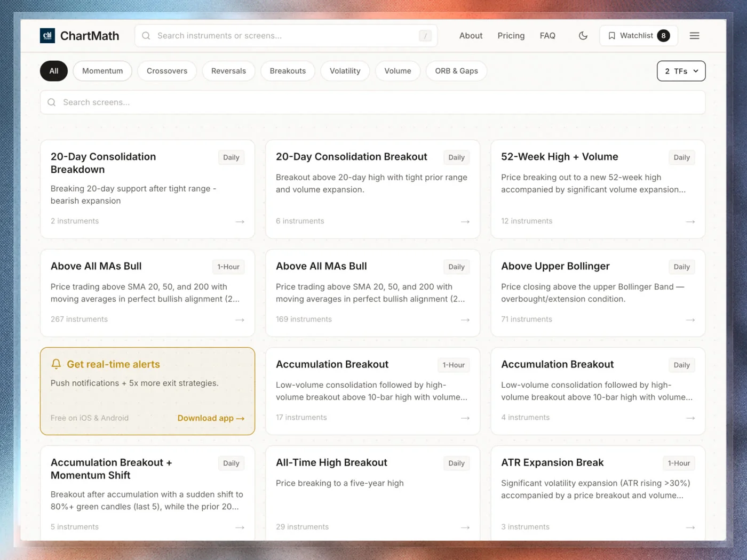Click the ChartMath logo icon
Screen dimensions: 747x560
[x=47, y=36]
